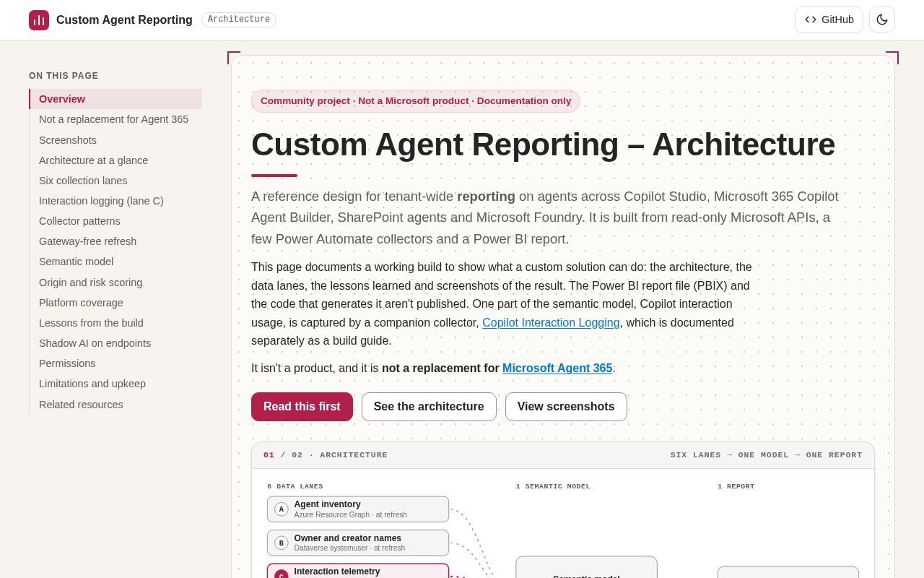Navigate to Architecture at a glance

[x=115, y=160]
